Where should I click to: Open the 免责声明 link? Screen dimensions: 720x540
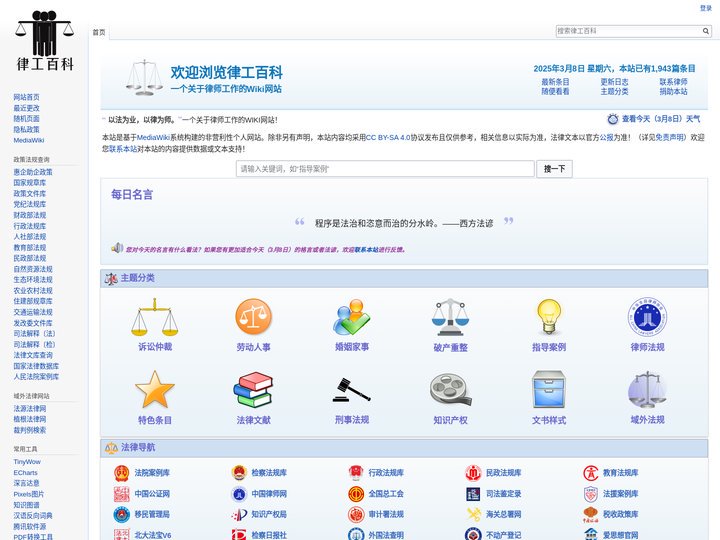coord(669,137)
